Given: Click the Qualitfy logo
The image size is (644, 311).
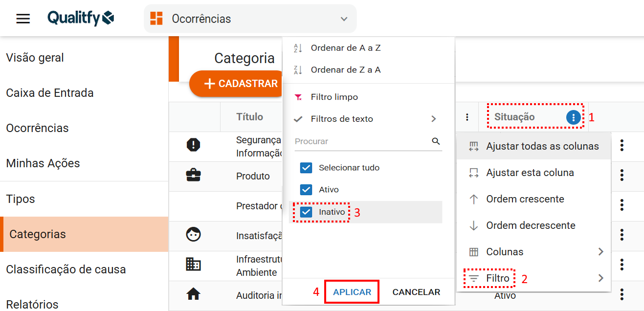Looking at the screenshot, I should pos(81,19).
